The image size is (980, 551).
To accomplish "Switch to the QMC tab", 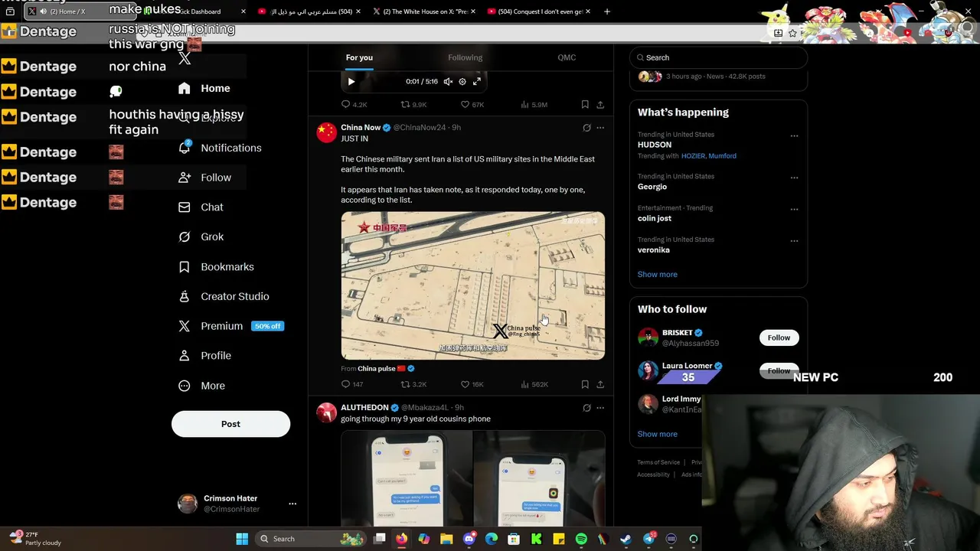I will click(567, 57).
